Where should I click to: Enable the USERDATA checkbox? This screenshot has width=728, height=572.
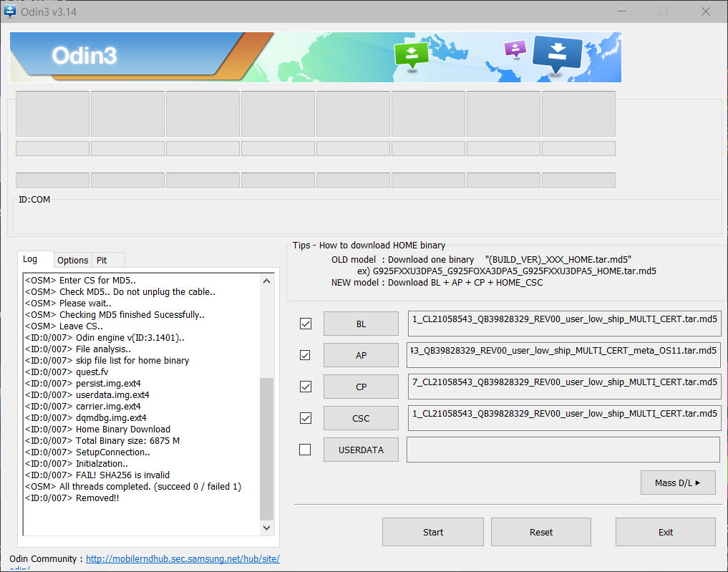click(306, 450)
